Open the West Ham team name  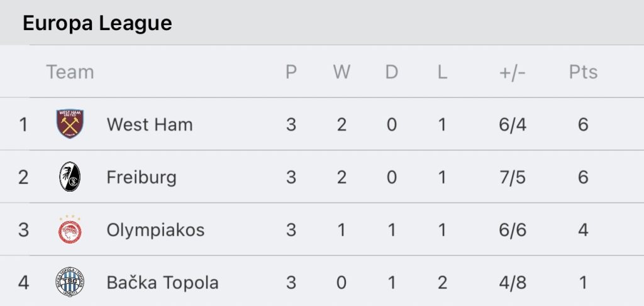coord(150,124)
